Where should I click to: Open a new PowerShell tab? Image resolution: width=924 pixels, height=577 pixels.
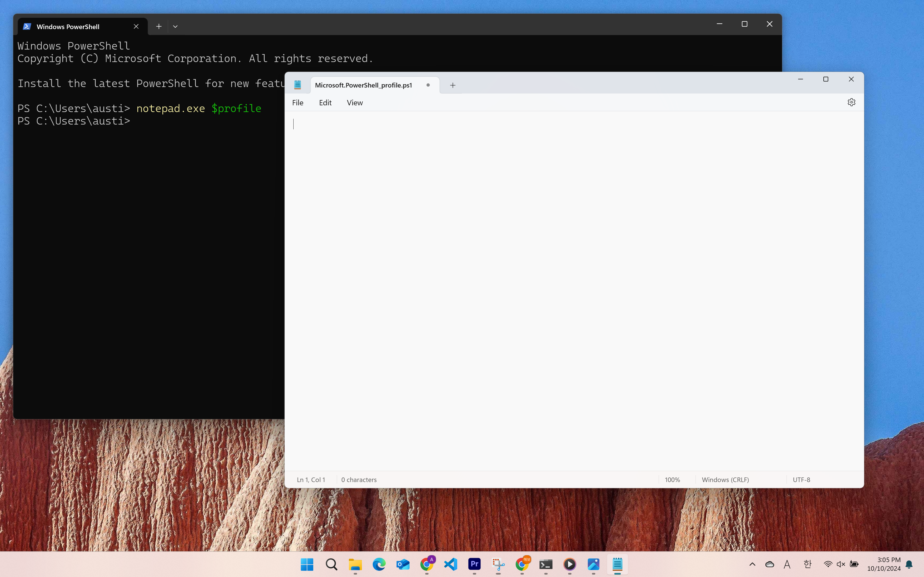coord(159,26)
